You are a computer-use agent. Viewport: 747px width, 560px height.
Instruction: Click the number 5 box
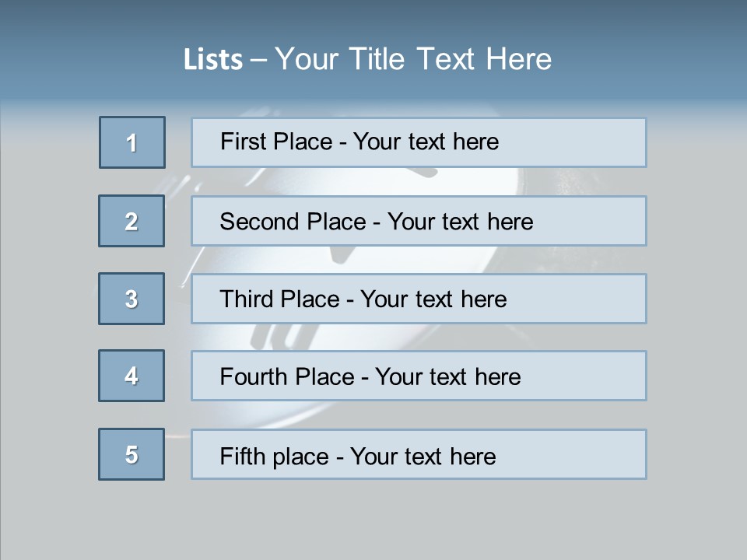pyautogui.click(x=132, y=454)
